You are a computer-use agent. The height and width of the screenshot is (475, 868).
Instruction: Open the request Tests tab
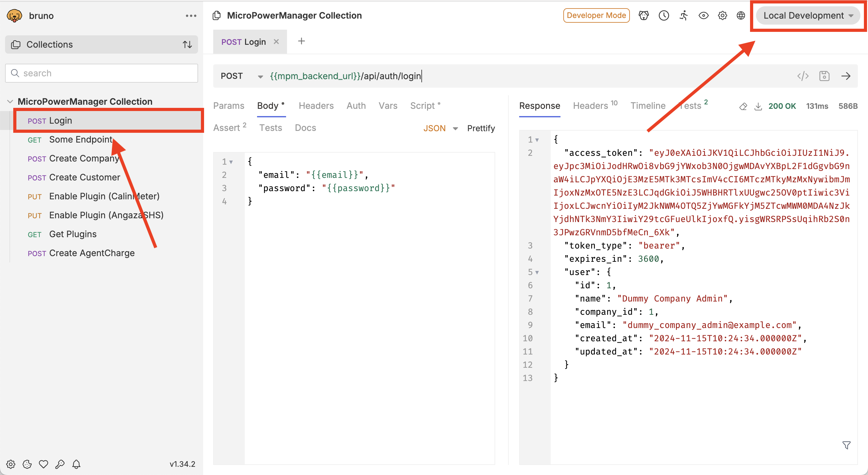[271, 128]
